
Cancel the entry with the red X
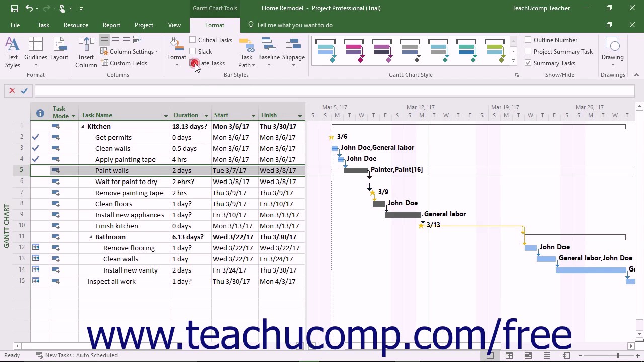click(12, 91)
